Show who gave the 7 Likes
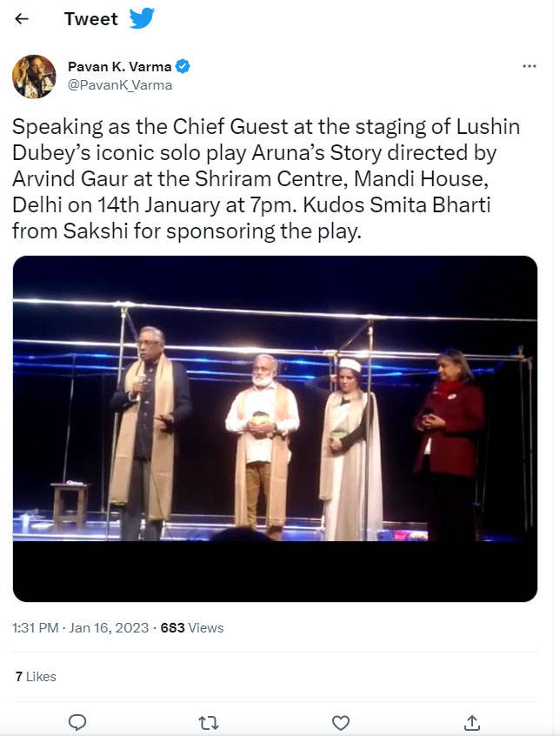 [36, 676]
